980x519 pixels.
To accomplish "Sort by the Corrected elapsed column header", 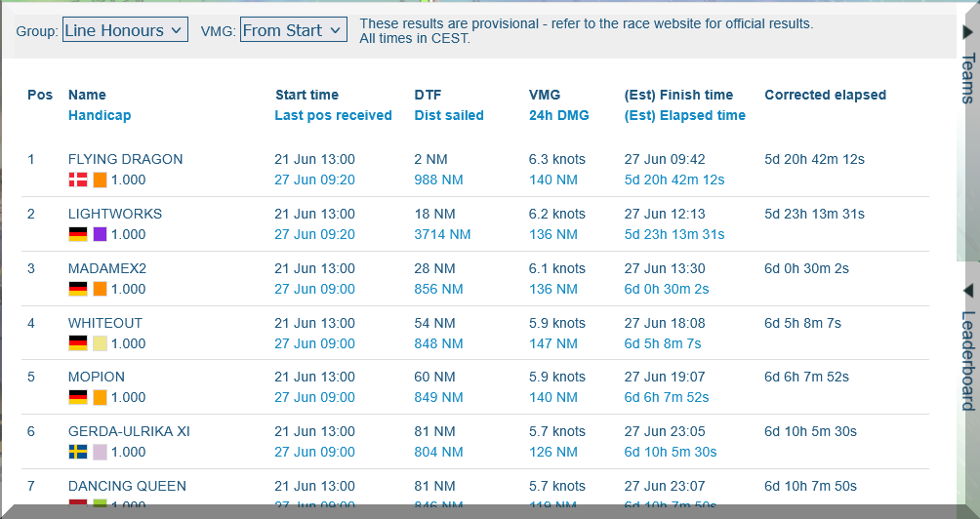I will (825, 95).
